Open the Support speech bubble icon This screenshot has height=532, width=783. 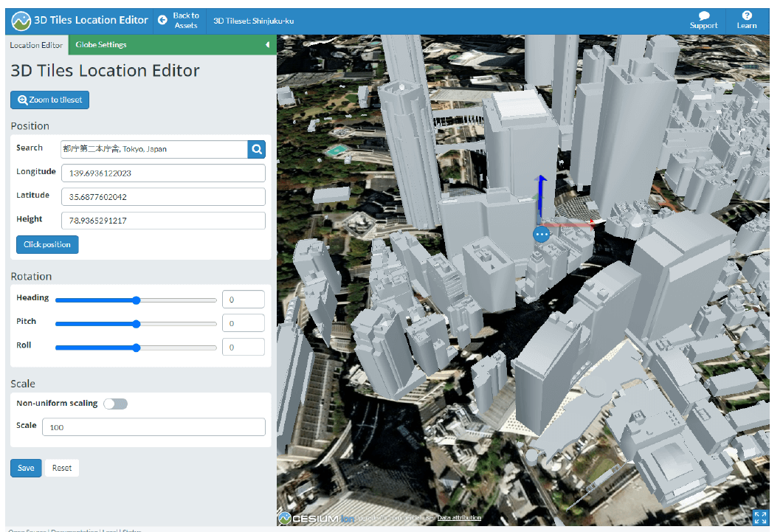pyautogui.click(x=703, y=15)
